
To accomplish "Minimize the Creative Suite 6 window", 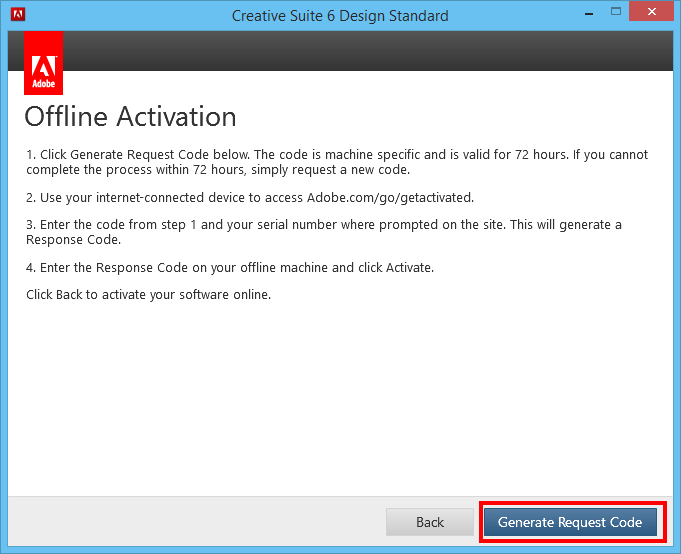I will click(589, 13).
